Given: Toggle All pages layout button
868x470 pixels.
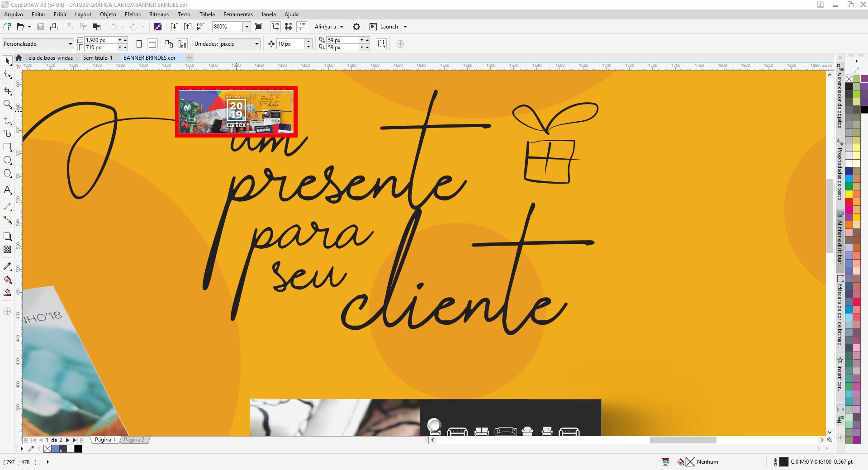Looking at the screenshot, I should pyautogui.click(x=169, y=44).
